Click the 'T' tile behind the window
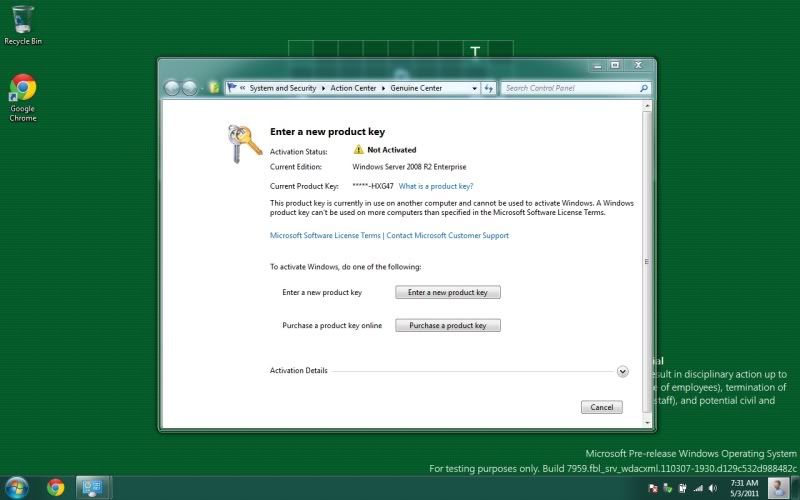Image resolution: width=800 pixels, height=500 pixels. click(476, 50)
